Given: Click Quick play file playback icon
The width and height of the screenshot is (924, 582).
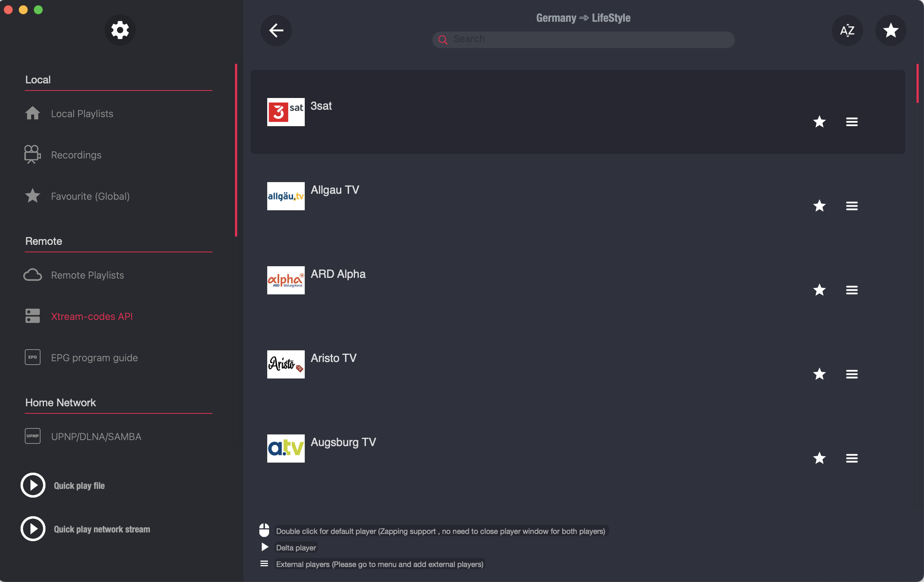Looking at the screenshot, I should (33, 486).
